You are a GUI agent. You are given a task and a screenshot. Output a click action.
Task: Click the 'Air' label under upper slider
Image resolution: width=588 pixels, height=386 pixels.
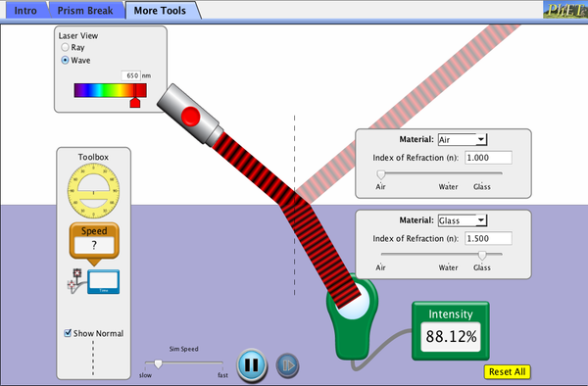click(380, 186)
